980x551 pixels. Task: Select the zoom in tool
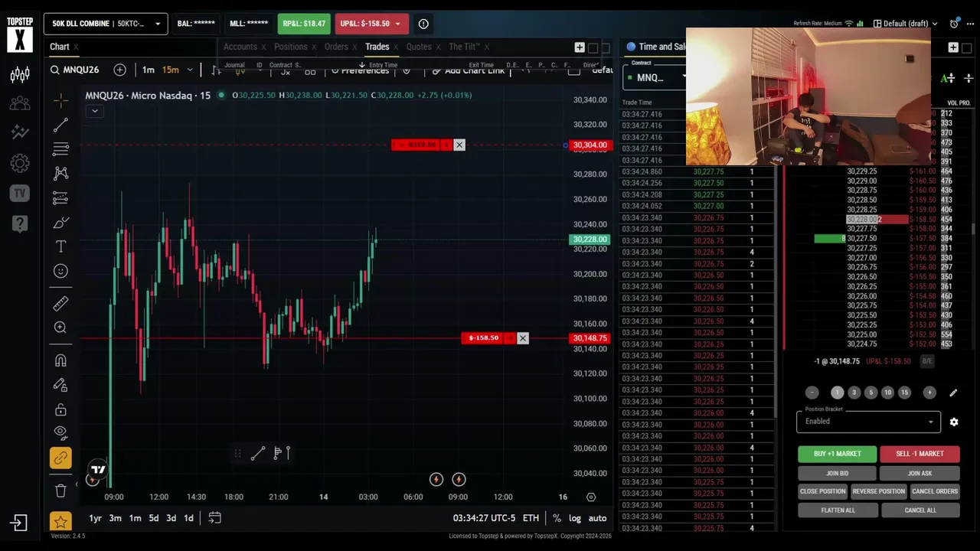(61, 328)
